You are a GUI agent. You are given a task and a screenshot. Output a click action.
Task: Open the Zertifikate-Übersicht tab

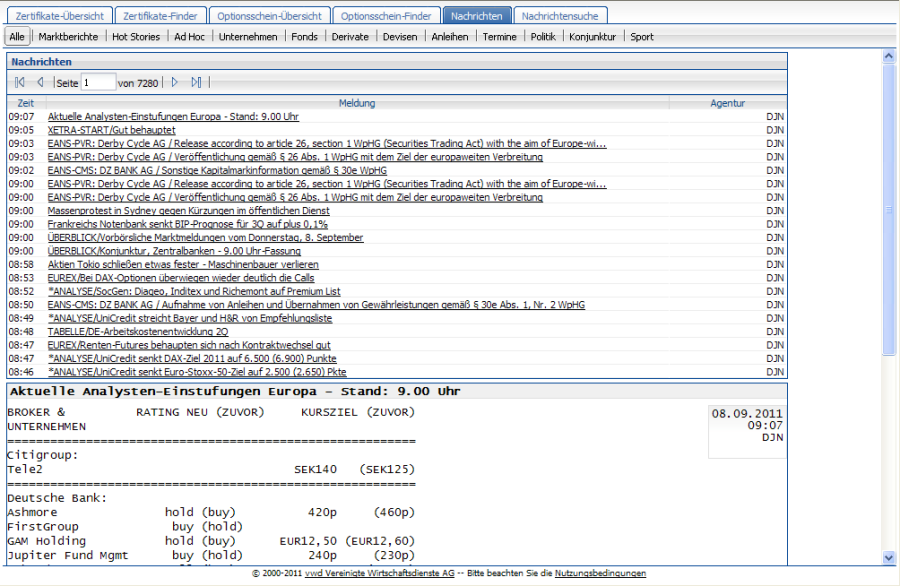coord(59,16)
